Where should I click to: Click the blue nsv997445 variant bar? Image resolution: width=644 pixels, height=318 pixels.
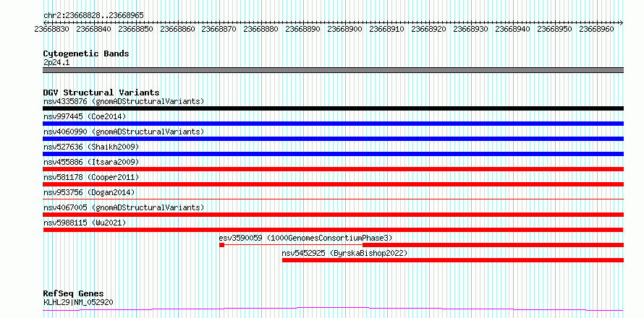[333, 124]
